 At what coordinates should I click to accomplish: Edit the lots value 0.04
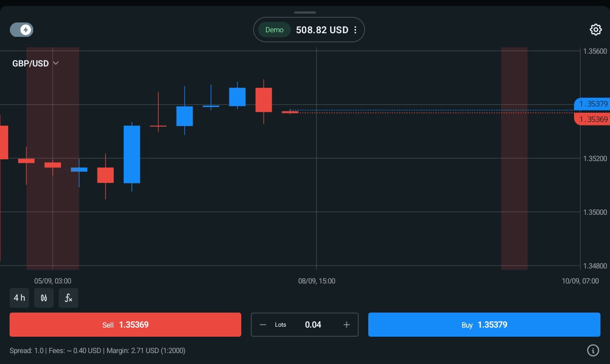[313, 325]
